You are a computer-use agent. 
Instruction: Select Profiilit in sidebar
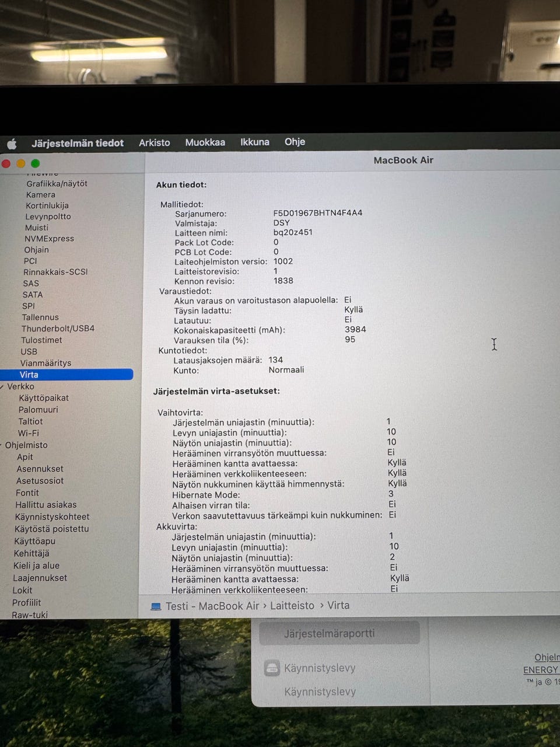click(27, 602)
